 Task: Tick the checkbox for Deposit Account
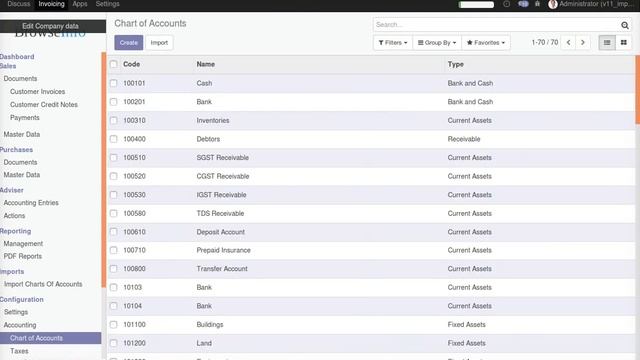tap(113, 232)
